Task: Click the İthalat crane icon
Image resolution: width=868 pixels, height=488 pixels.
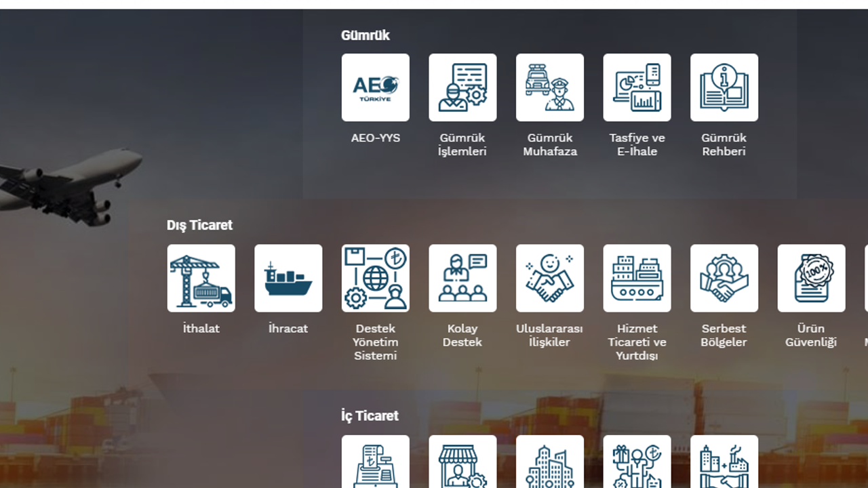Action: point(201,278)
